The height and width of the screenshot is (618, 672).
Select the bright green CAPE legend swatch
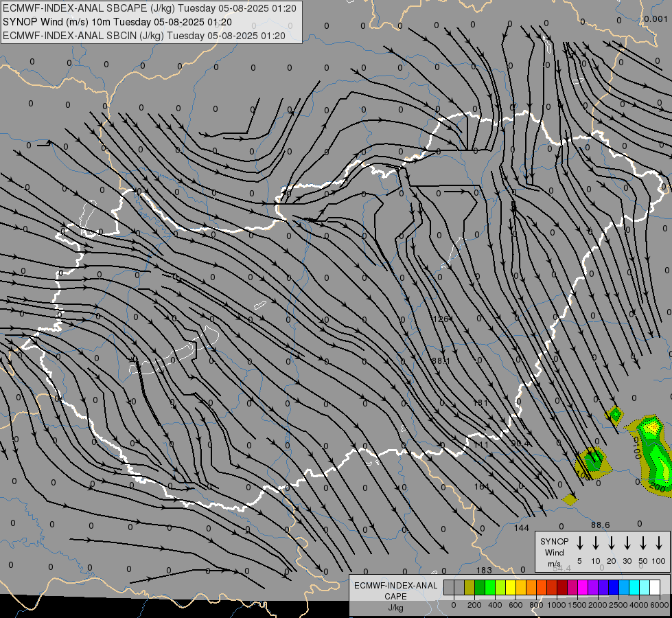[x=490, y=588]
